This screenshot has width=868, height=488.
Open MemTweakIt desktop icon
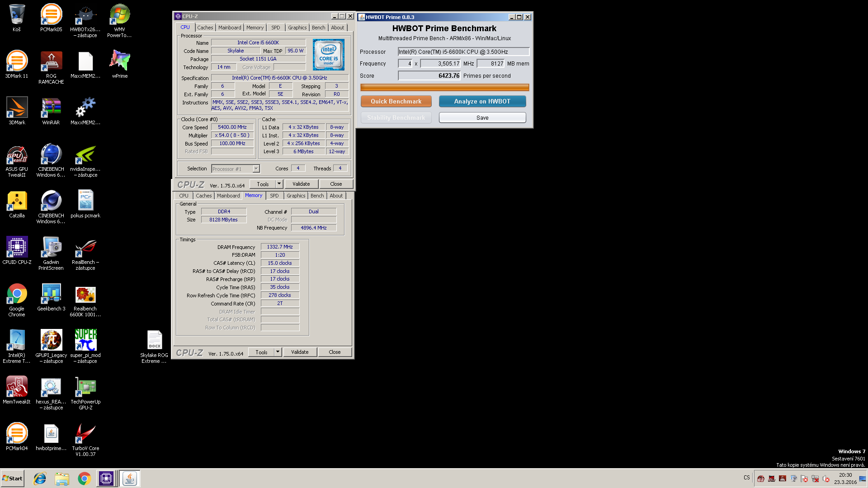coord(17,390)
